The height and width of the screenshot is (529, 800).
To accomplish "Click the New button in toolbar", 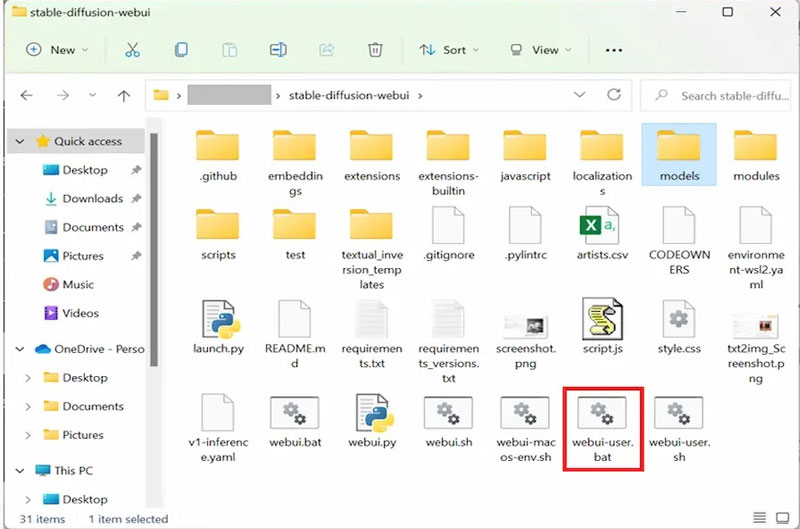I will [x=56, y=49].
